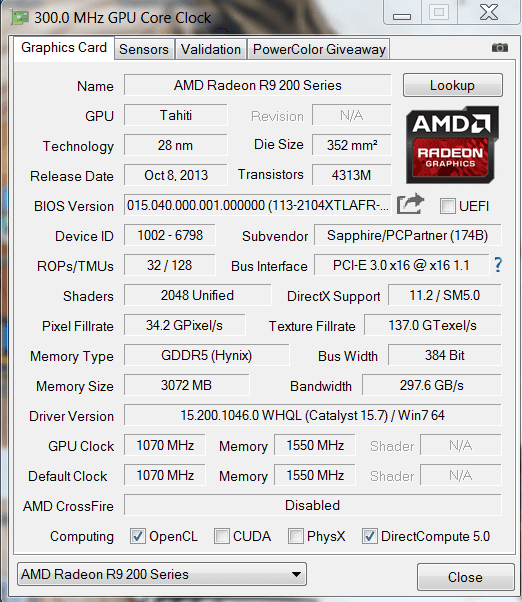This screenshot has width=522, height=602.
Task: Click the AMD Radeon Graphics logo
Action: click(x=452, y=144)
